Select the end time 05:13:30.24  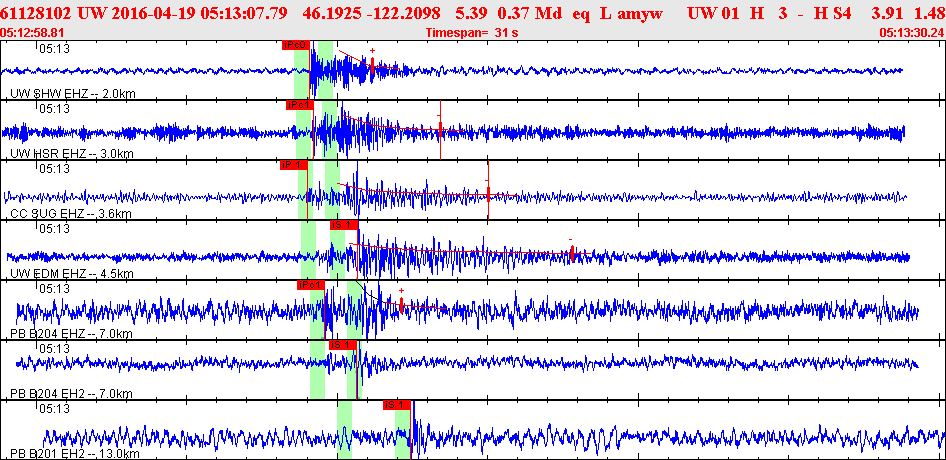pyautogui.click(x=911, y=33)
